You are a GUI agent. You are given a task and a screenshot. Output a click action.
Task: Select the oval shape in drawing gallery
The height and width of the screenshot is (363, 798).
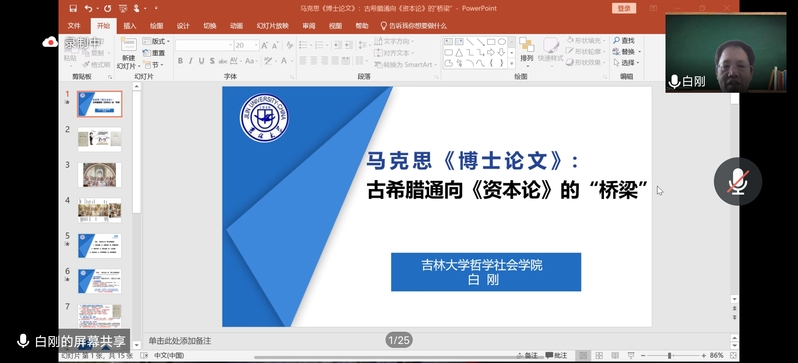point(501,42)
